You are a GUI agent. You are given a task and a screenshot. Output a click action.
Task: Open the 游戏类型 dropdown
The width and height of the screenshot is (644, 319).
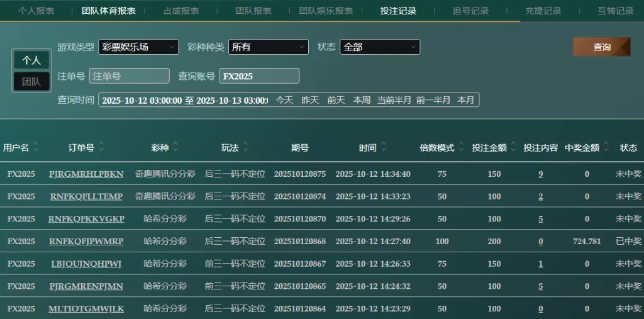click(138, 47)
